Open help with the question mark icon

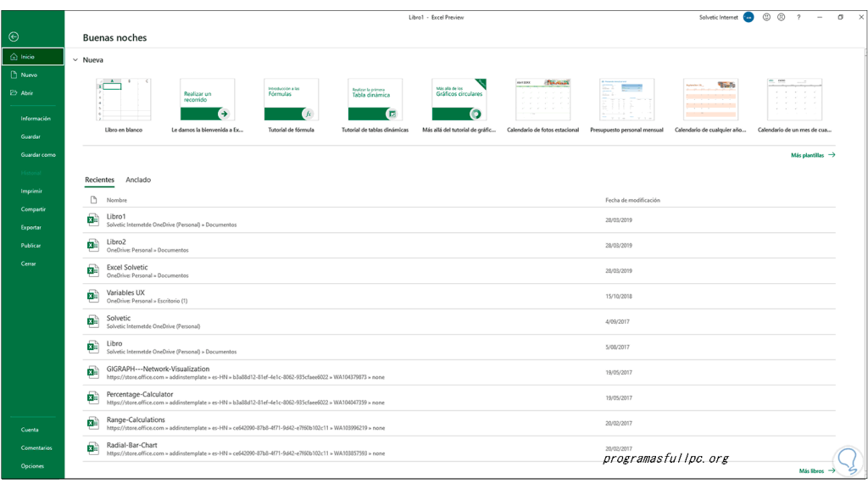click(x=798, y=17)
